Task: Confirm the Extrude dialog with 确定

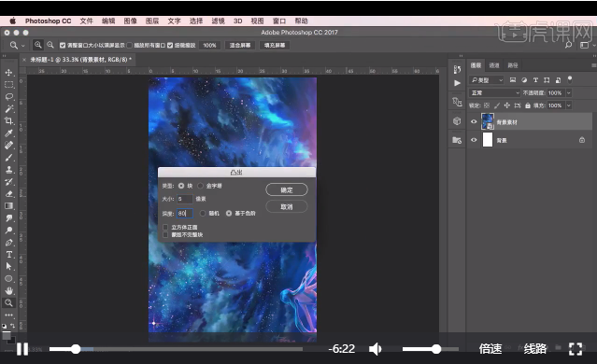Action: pos(287,189)
